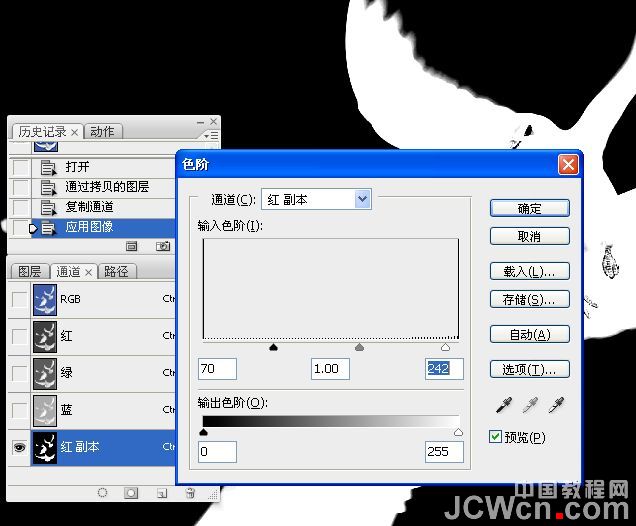Click the output black level slider
The height and width of the screenshot is (526, 636).
click(x=204, y=432)
